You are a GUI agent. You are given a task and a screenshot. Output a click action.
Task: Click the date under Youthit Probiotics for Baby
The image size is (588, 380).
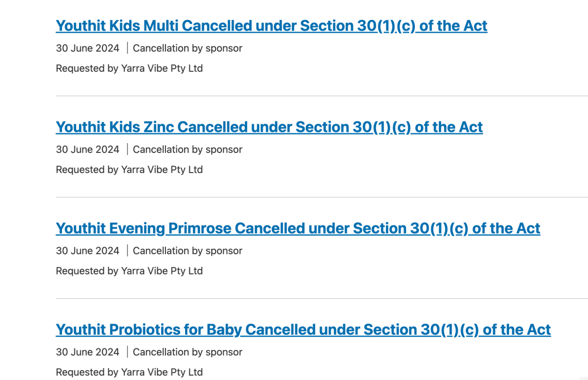pyautogui.click(x=88, y=352)
